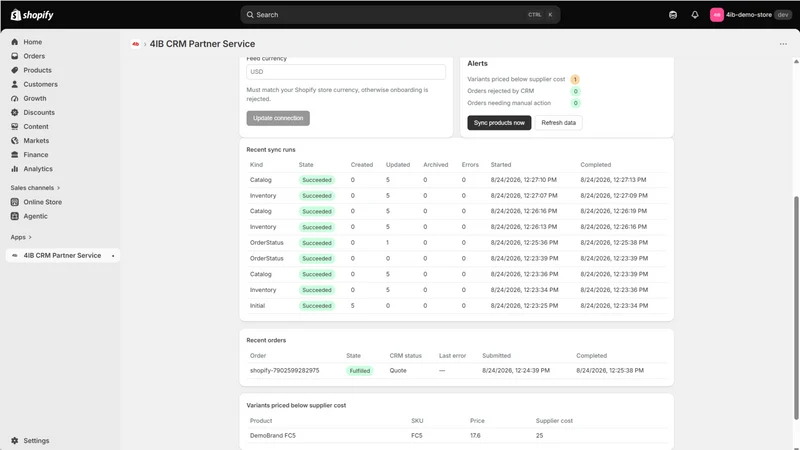800x450 pixels.
Task: Click the Home icon in sidebar
Action: point(15,42)
